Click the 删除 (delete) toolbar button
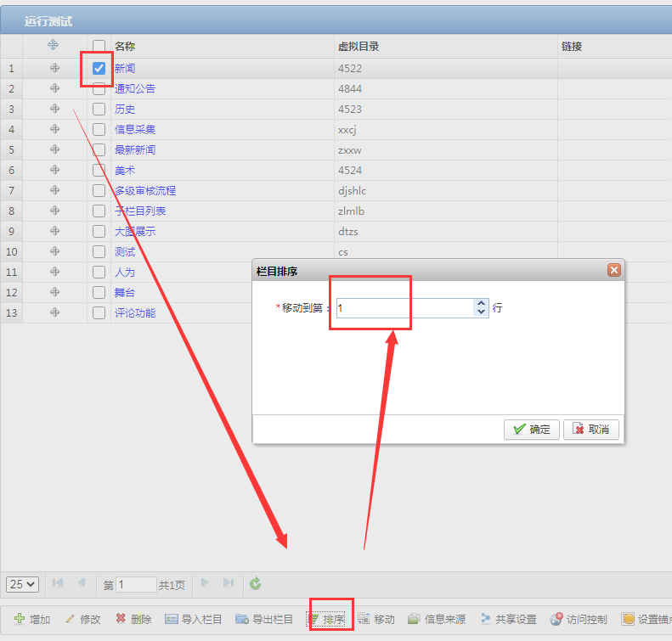 (x=133, y=620)
